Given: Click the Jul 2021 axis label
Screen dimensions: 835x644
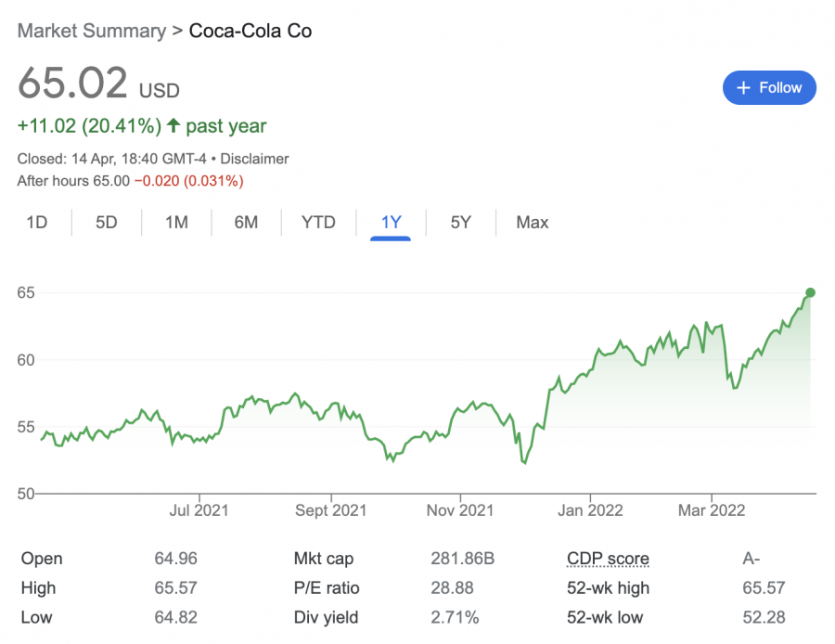Looking at the screenshot, I should click(x=199, y=510).
